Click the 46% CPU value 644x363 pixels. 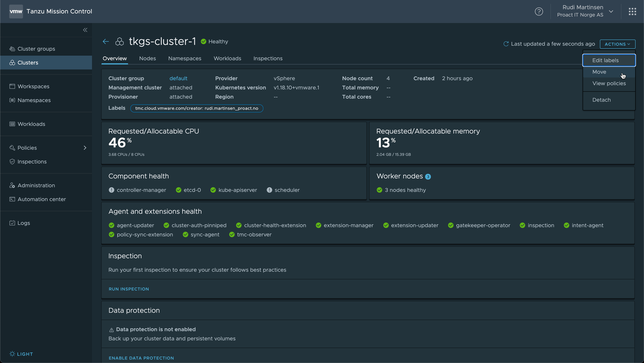point(120,143)
